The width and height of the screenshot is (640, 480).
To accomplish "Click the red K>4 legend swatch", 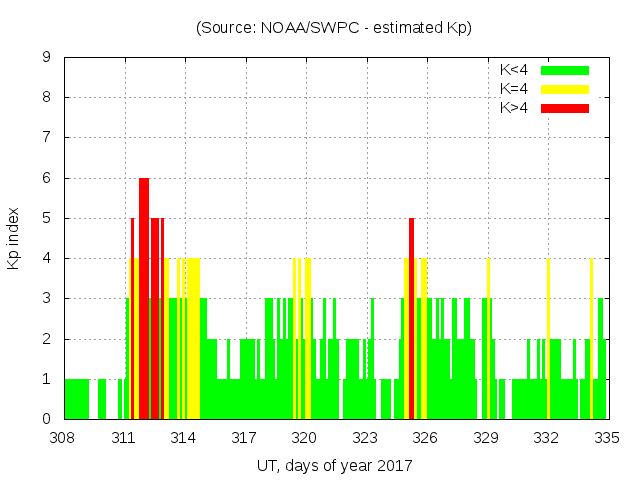I will (x=565, y=107).
